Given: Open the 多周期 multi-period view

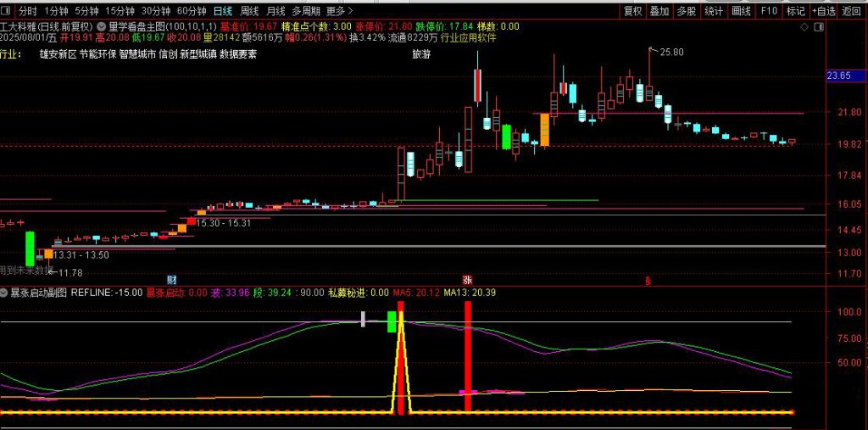Looking at the screenshot, I should [306, 11].
